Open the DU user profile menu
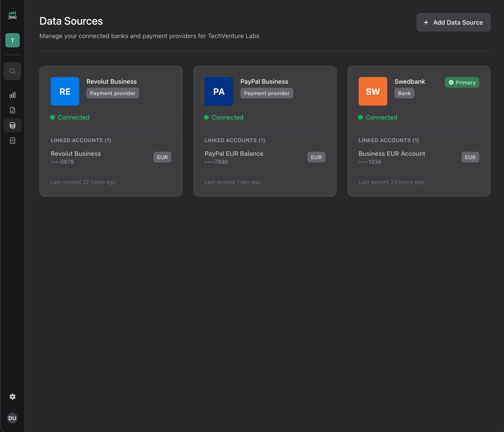 [12, 418]
